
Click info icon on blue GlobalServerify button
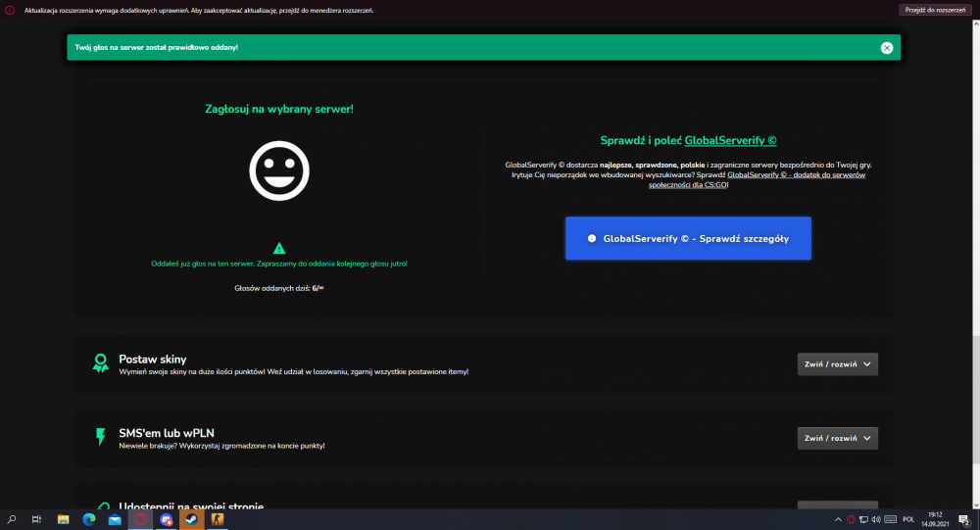[x=591, y=239]
